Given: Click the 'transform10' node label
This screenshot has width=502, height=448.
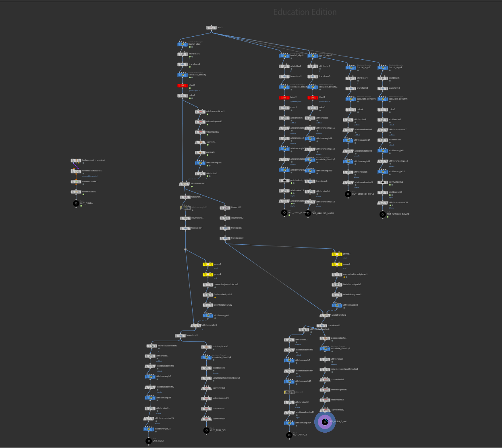Looking at the screenshot, I should pos(237,238).
